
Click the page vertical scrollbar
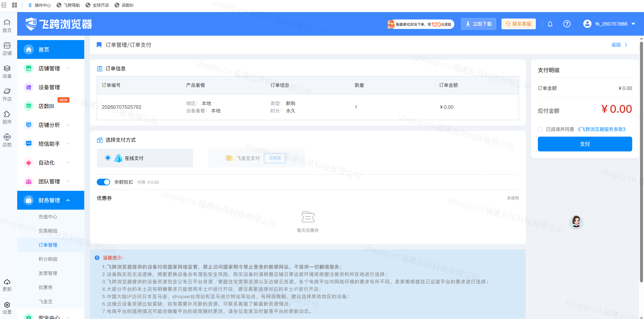[642, 162]
